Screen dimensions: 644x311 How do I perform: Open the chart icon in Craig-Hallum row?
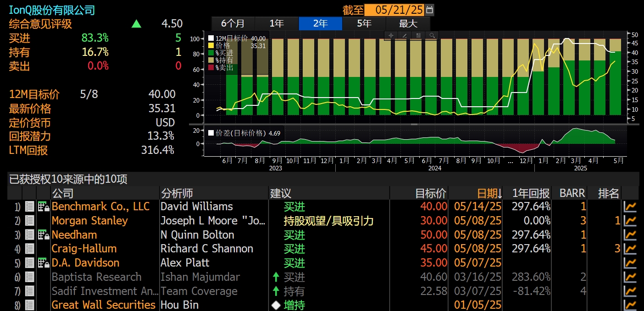point(631,249)
